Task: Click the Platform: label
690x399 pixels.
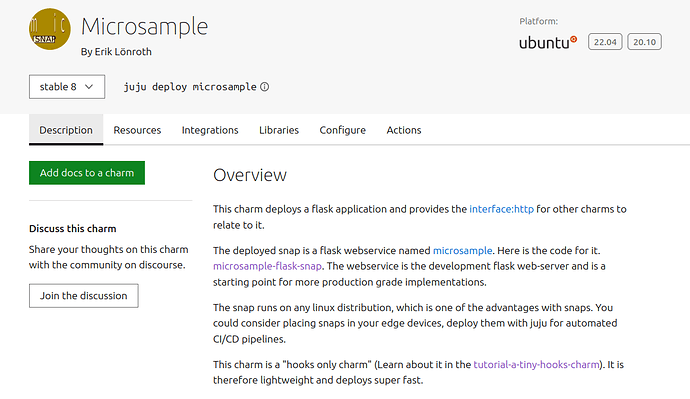Action: tap(539, 21)
